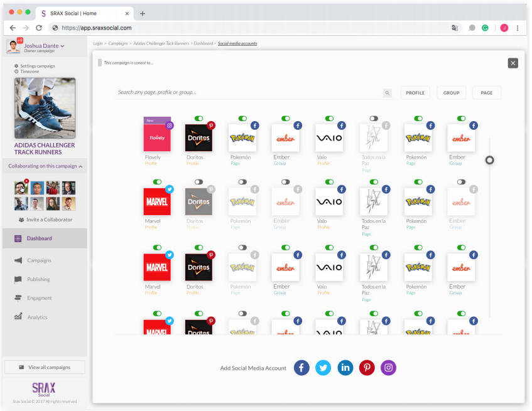Open the Campaigns breadcrumb link
This screenshot has width=532, height=411.
pos(117,43)
